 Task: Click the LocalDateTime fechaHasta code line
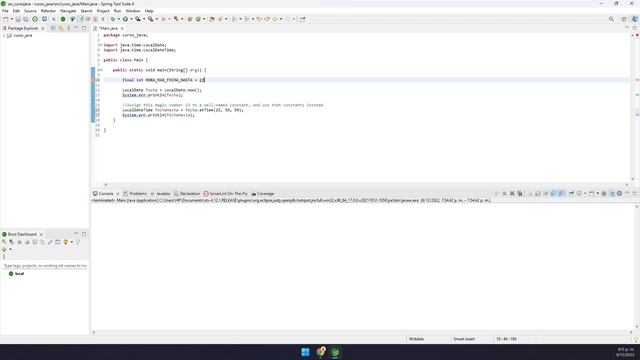[182, 110]
